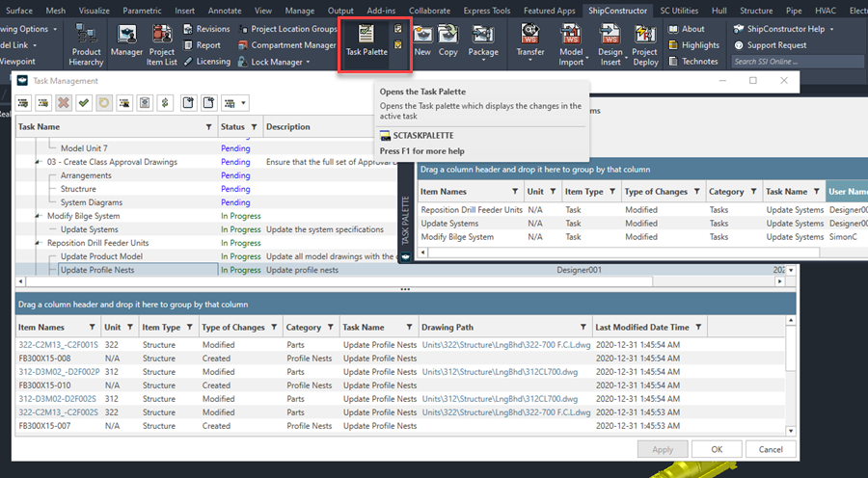868x478 pixels.
Task: Click the About item in the ribbon
Action: point(687,29)
